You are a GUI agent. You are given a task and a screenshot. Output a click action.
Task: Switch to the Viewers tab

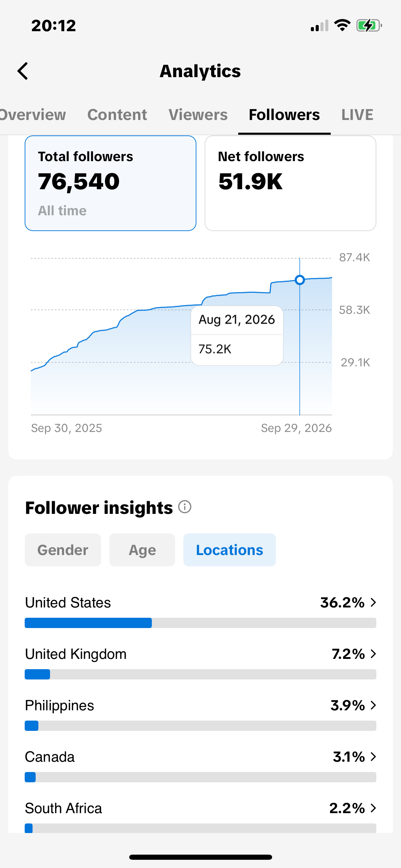(198, 115)
